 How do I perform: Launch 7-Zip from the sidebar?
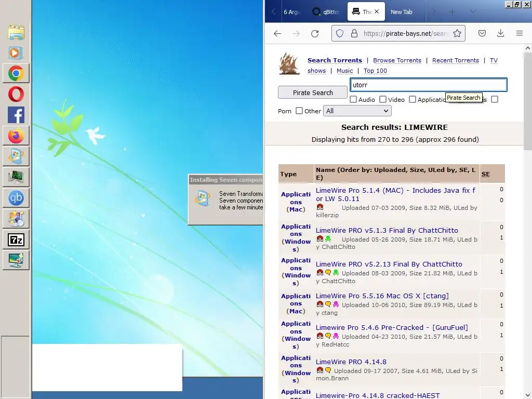(x=16, y=240)
